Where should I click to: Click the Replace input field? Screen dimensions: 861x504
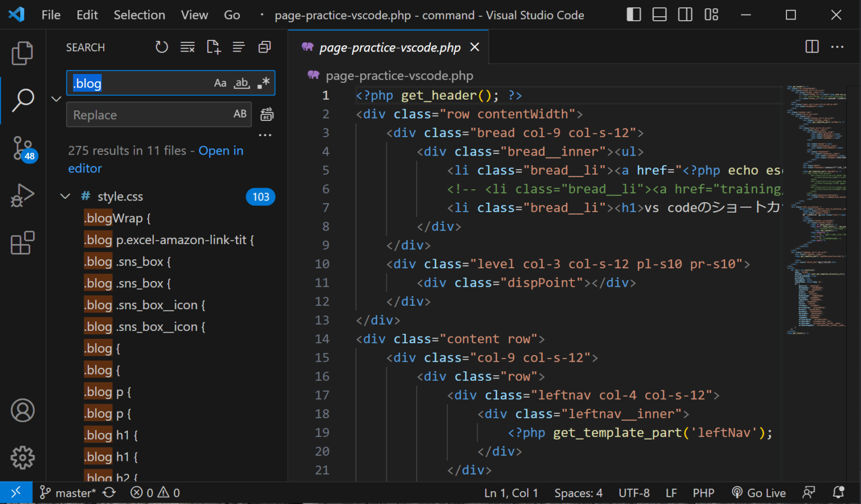tap(149, 115)
